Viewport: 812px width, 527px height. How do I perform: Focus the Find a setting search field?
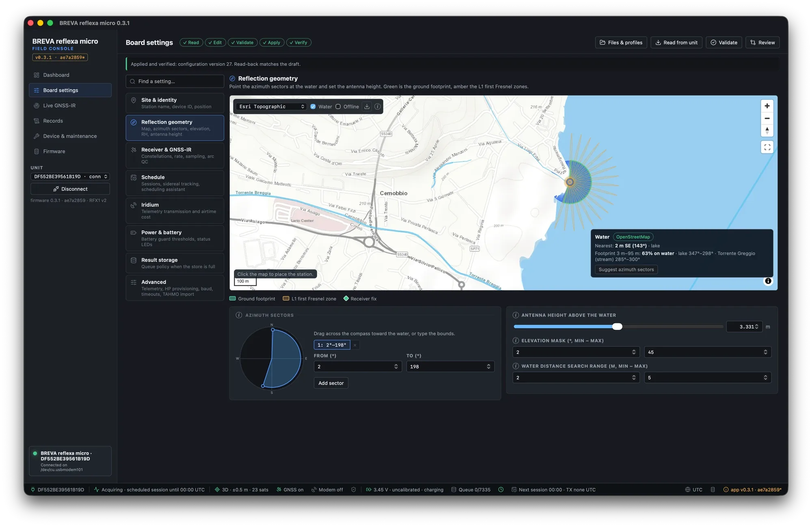coord(175,82)
